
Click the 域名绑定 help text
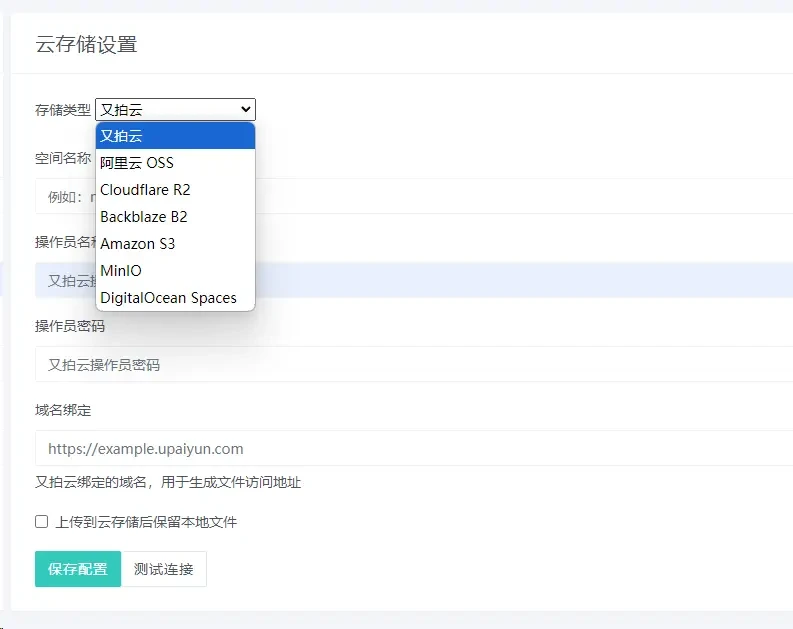click(168, 482)
